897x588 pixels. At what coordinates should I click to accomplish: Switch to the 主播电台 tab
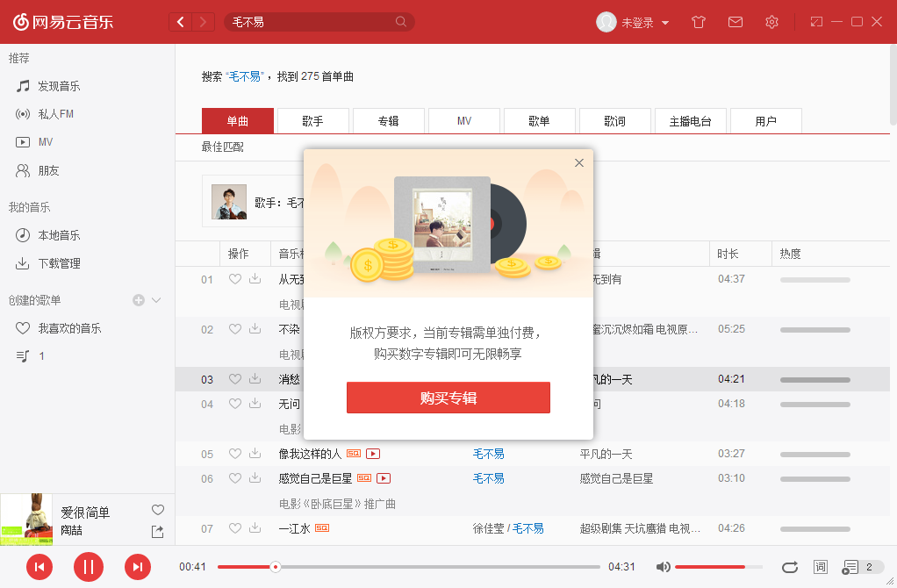(x=691, y=121)
